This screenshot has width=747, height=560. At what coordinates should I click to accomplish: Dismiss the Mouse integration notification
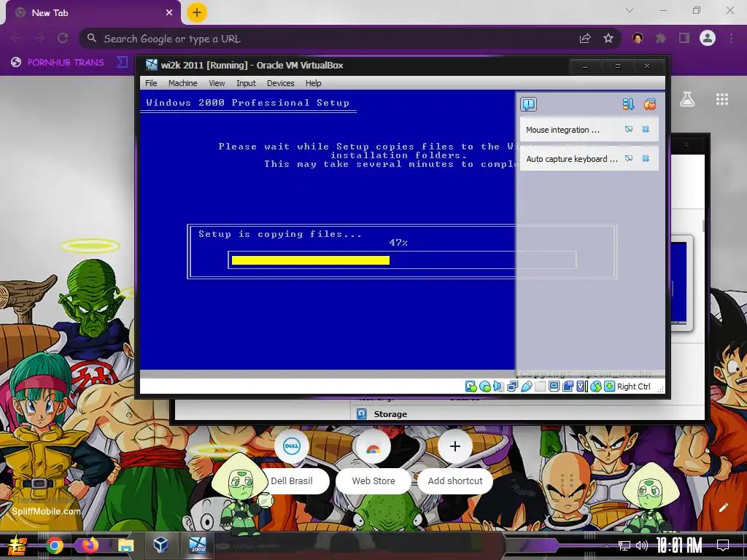point(646,130)
